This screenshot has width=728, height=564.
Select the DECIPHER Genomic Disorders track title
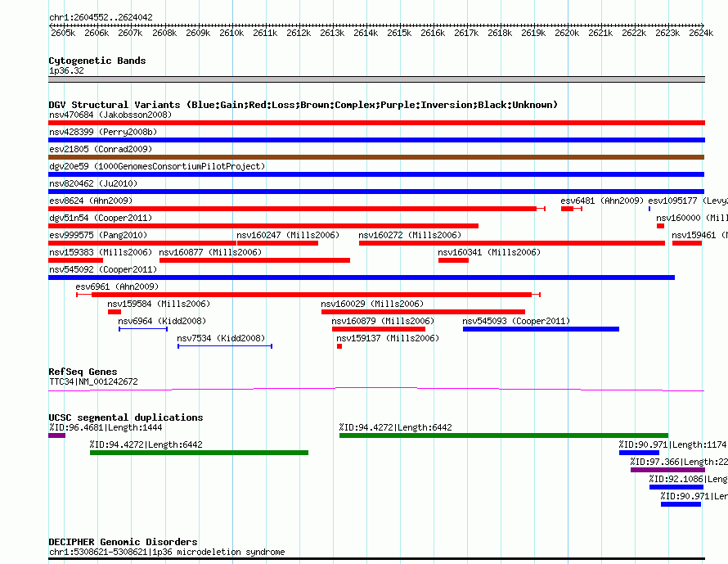click(123, 542)
